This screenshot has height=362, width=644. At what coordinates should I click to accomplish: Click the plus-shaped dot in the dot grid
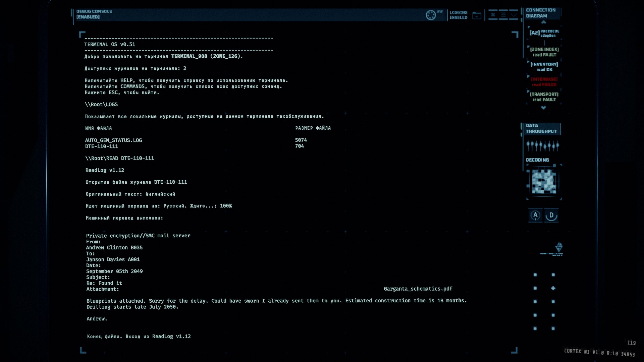click(553, 288)
